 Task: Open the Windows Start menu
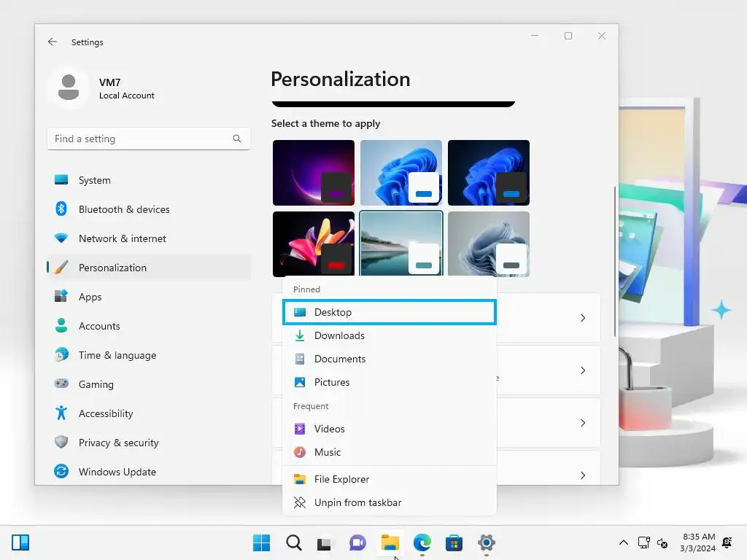click(262, 542)
